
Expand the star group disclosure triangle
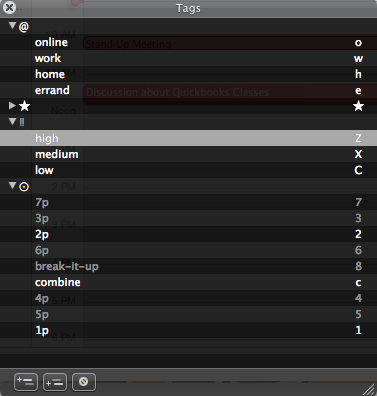tap(12, 106)
